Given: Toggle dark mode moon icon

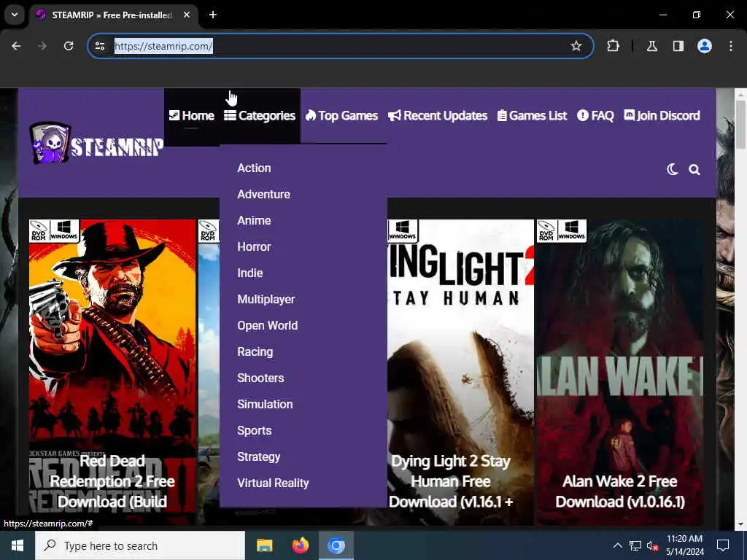Looking at the screenshot, I should [672, 169].
